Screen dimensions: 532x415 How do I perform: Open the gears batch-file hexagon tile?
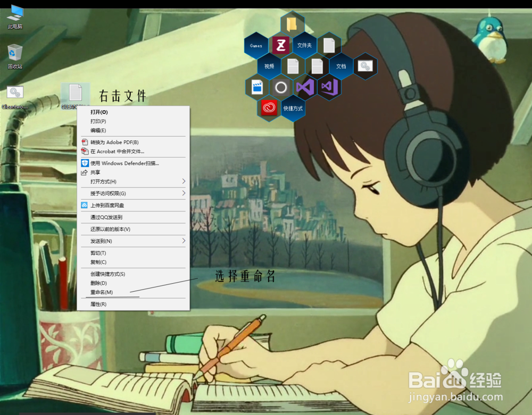[x=365, y=66]
